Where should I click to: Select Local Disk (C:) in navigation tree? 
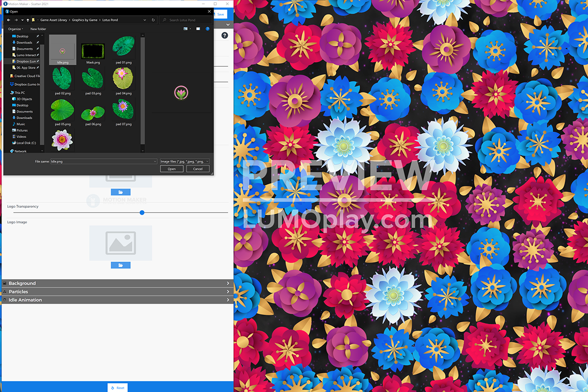click(x=26, y=143)
